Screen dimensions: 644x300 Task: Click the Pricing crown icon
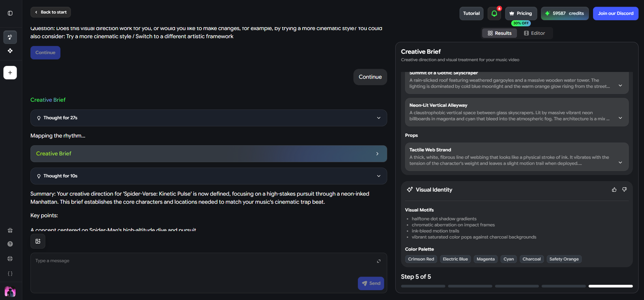pyautogui.click(x=512, y=14)
